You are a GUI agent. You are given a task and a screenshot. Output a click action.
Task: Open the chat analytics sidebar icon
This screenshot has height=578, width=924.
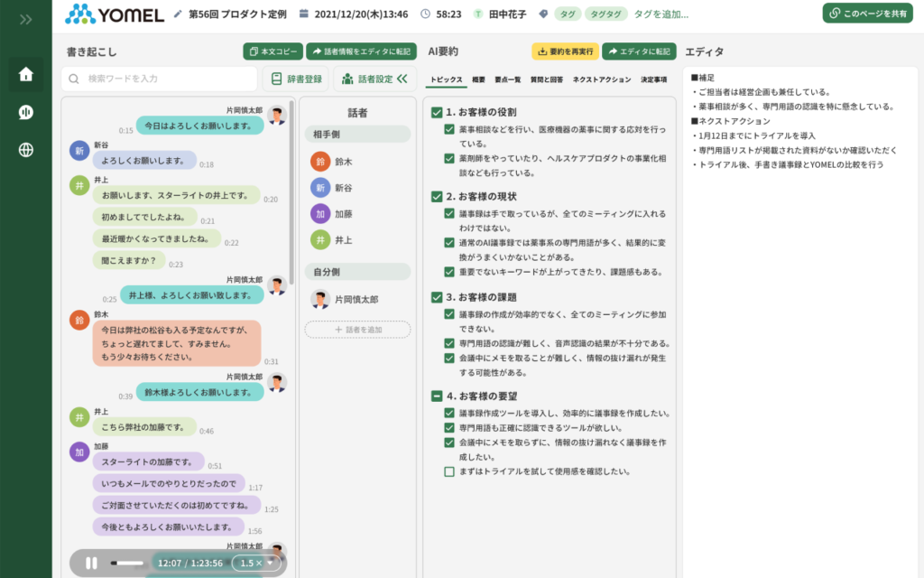25,112
